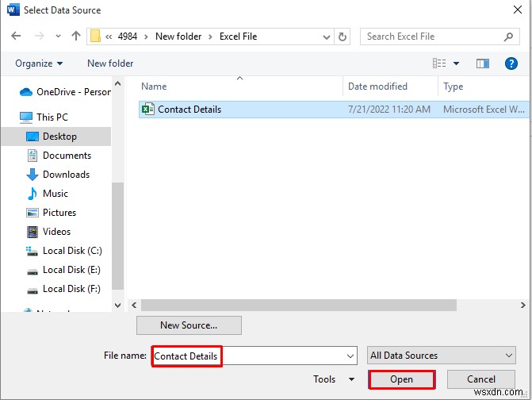Select the 4984 breadcrumb segment
This screenshot has height=400, width=532.
[x=127, y=37]
